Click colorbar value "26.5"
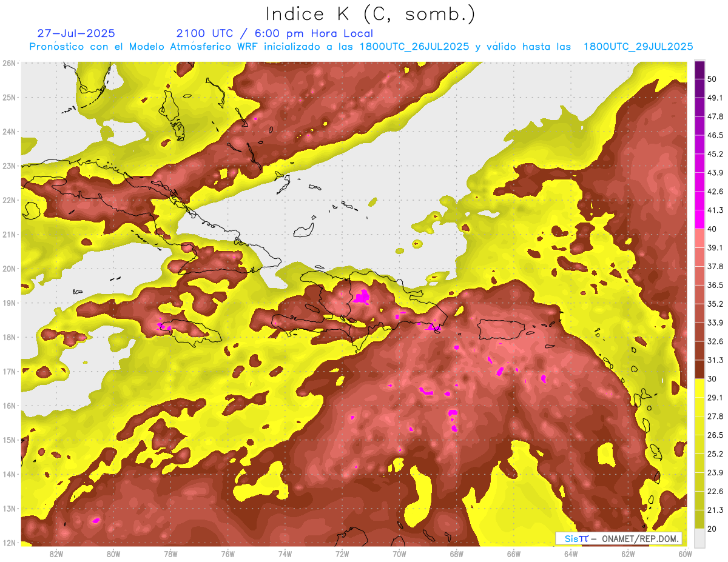The width and height of the screenshot is (728, 562). point(715,435)
